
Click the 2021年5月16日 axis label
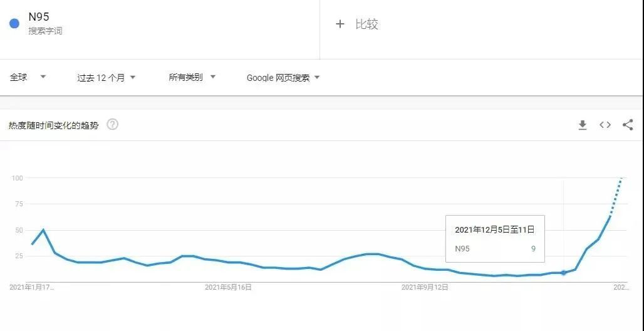pyautogui.click(x=228, y=287)
